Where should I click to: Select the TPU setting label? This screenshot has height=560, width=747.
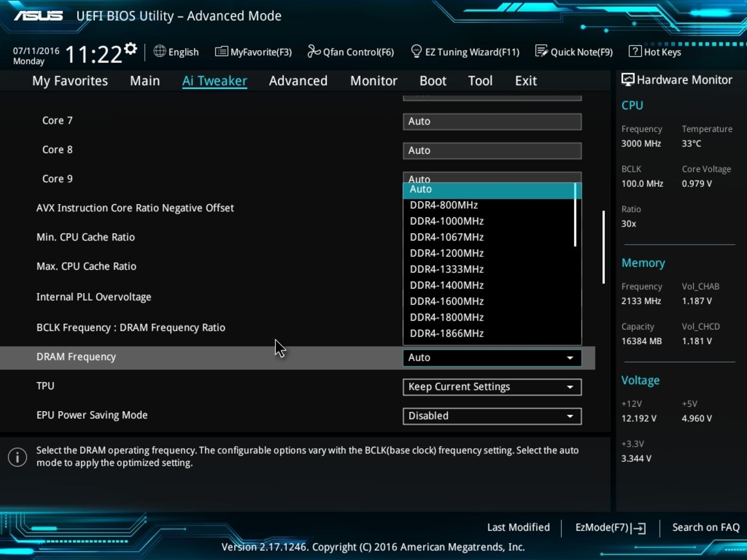[x=45, y=386]
